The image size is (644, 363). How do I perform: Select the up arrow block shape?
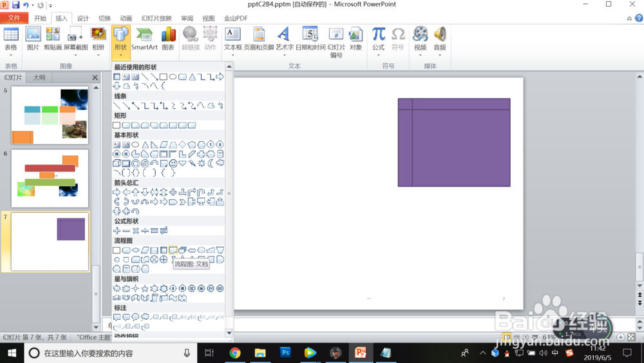(x=135, y=192)
